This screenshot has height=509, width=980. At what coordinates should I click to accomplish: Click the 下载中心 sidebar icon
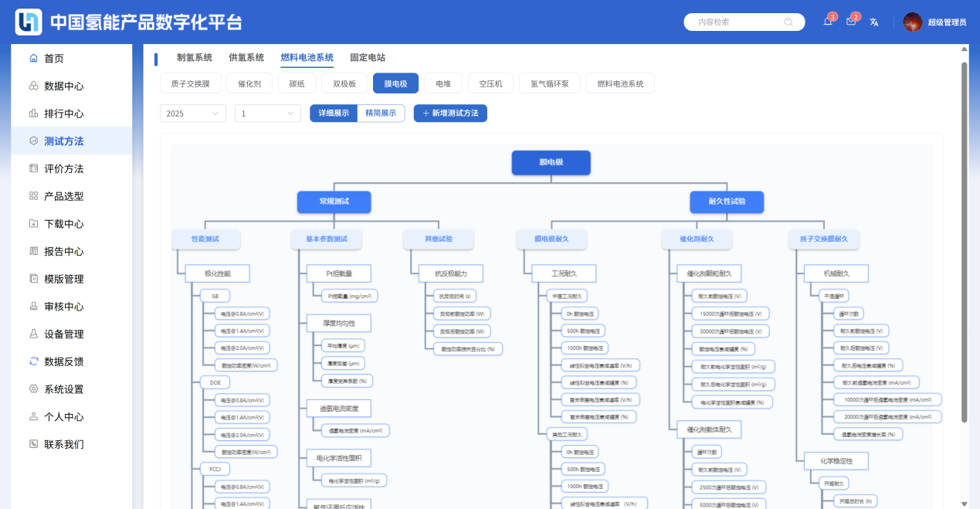tap(33, 224)
